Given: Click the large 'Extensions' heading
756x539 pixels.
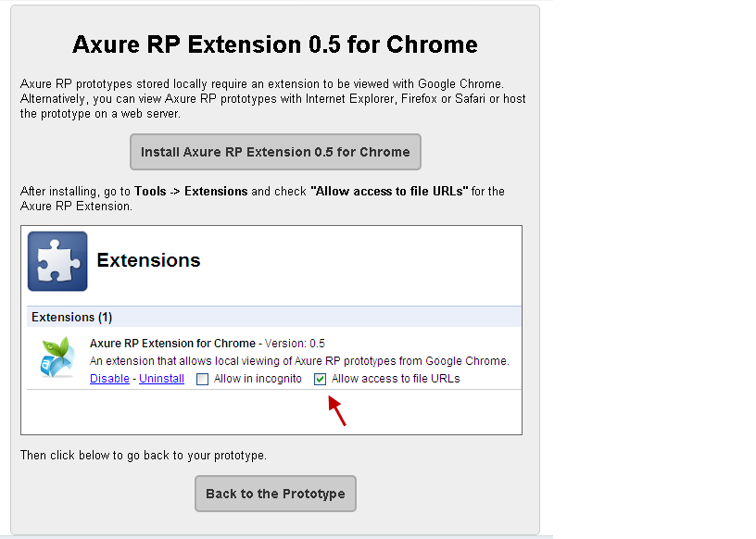Looking at the screenshot, I should click(148, 260).
